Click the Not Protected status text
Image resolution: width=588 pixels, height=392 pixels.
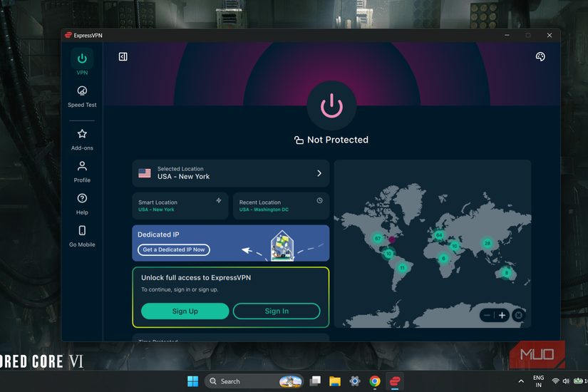338,140
